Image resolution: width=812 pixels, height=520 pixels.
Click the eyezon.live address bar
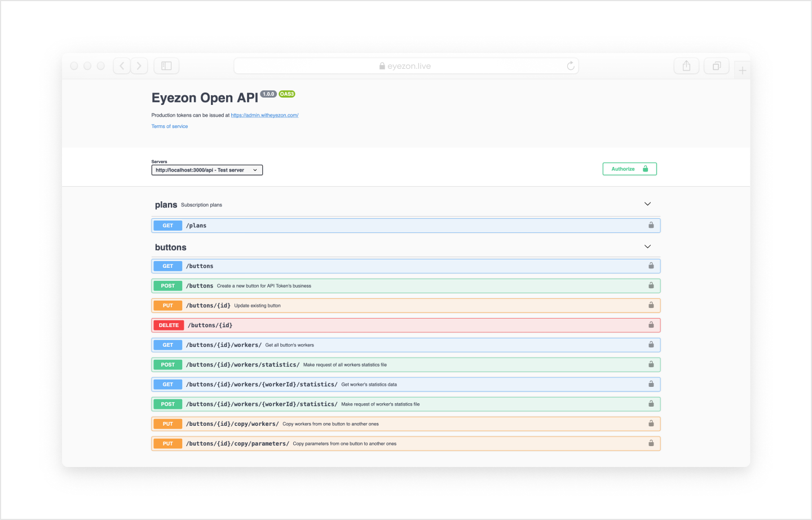pos(406,66)
